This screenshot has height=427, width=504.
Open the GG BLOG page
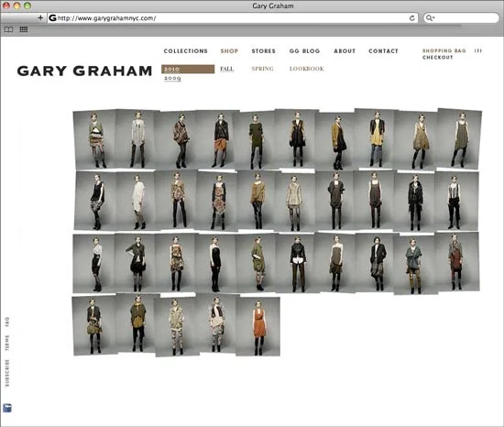(304, 51)
